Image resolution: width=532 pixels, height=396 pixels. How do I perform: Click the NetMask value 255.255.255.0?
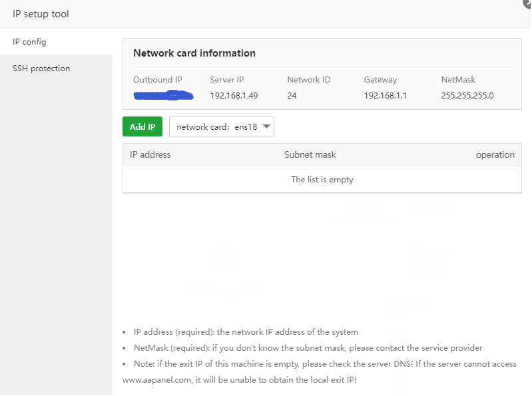pos(467,96)
